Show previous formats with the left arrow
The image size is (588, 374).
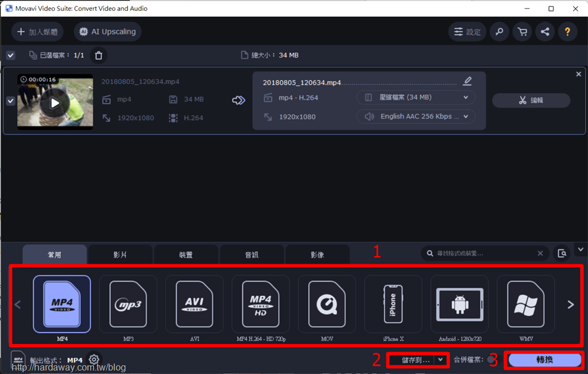pos(18,304)
